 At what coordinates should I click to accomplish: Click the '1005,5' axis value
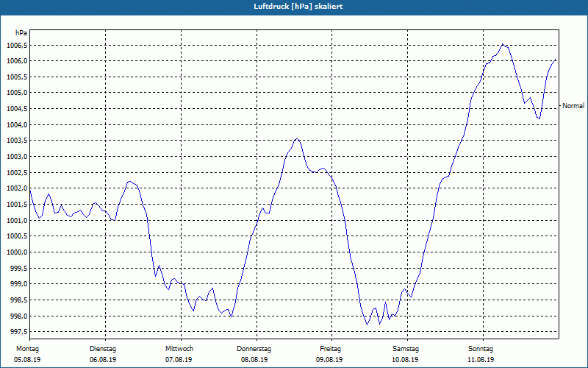coord(17,77)
